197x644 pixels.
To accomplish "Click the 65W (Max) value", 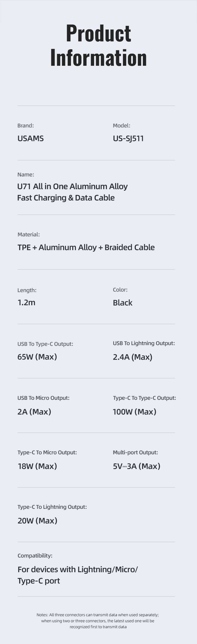I will [x=37, y=357].
